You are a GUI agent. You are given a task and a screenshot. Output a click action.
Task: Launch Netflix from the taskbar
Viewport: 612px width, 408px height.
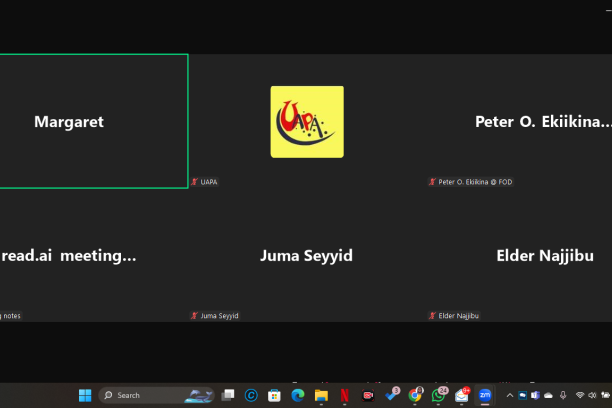[345, 395]
